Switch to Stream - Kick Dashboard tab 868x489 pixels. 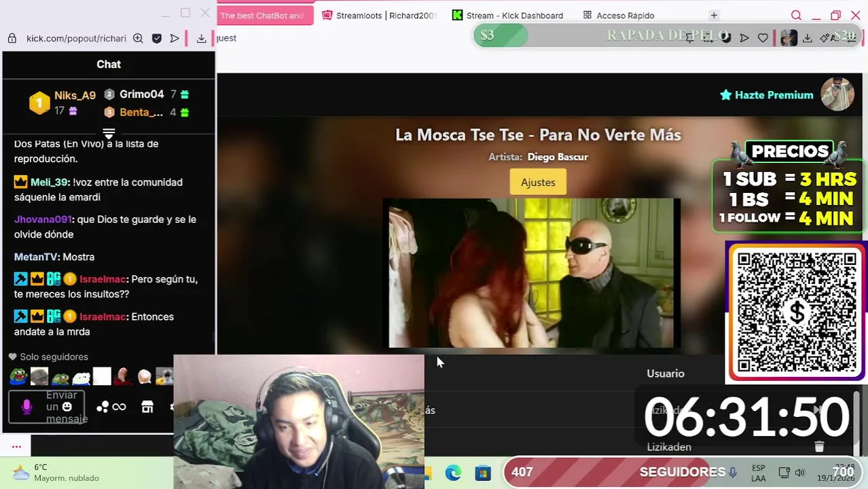point(508,15)
